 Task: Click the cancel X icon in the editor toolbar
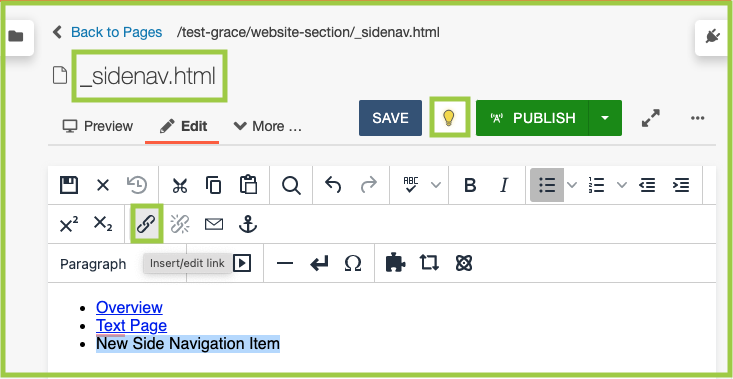click(x=102, y=186)
